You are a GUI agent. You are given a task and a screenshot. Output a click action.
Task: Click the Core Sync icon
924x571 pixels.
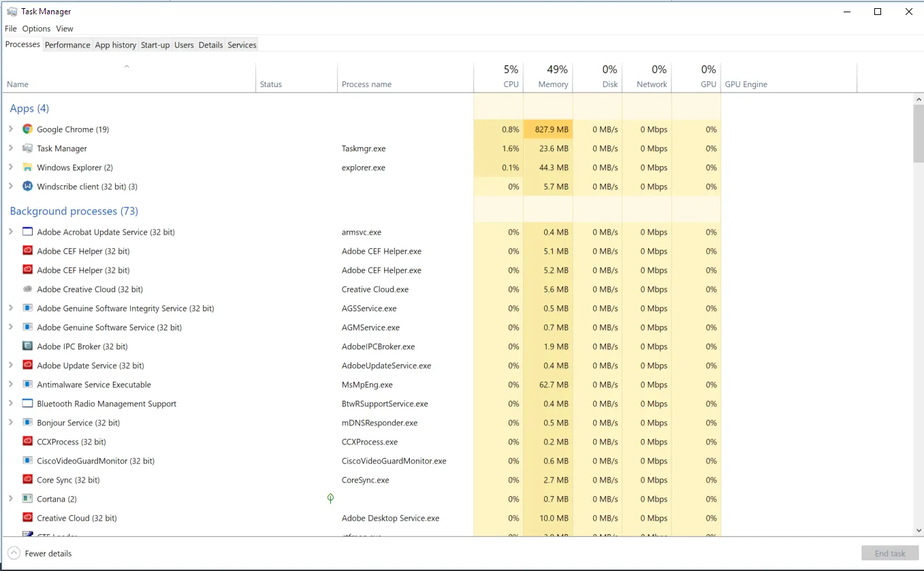click(27, 480)
